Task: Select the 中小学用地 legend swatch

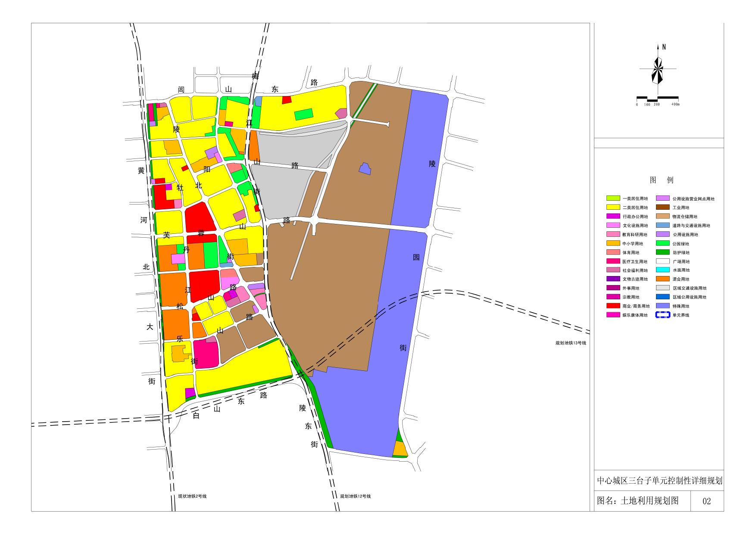Action: click(x=612, y=244)
